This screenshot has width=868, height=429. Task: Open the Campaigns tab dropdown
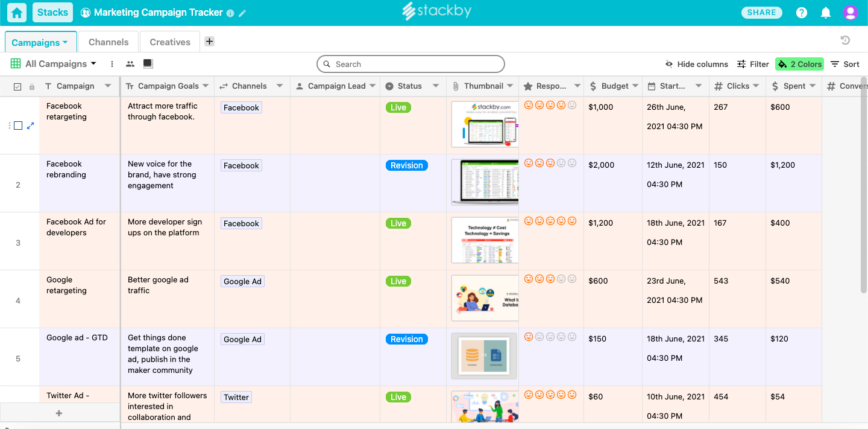coord(65,43)
